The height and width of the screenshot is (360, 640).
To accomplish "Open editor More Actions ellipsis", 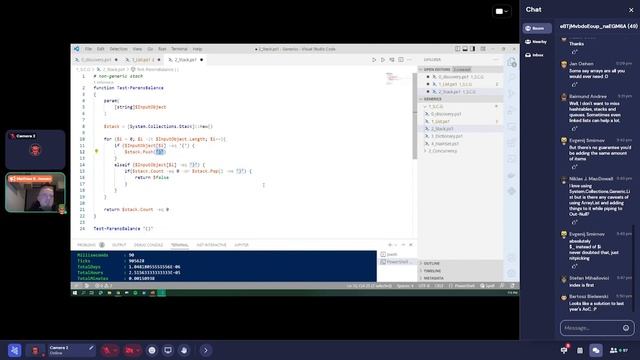I will tap(409, 60).
